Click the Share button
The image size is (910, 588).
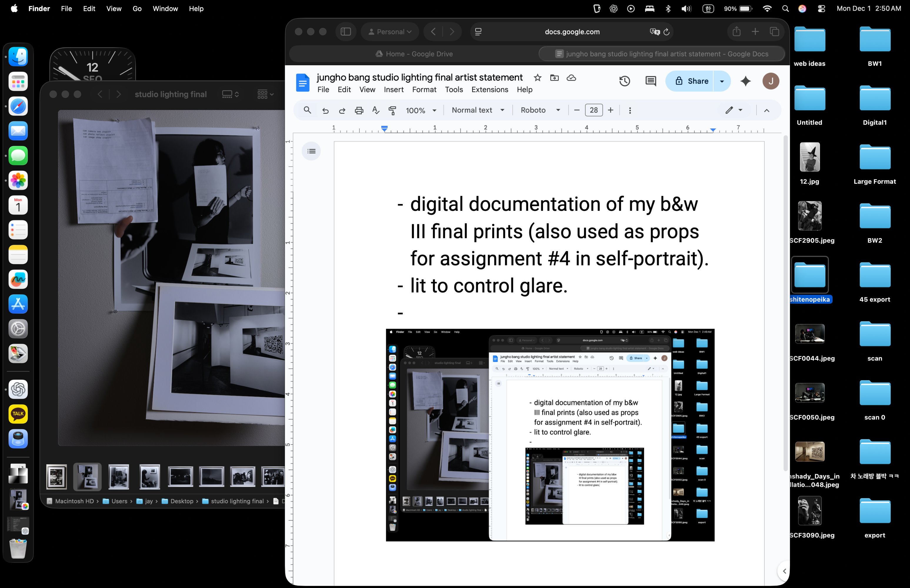691,81
